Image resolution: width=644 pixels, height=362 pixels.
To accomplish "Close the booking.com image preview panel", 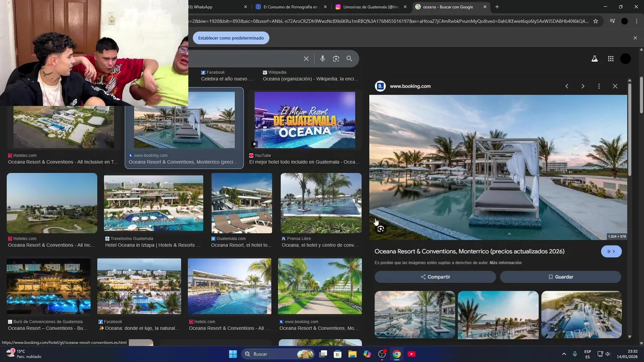I will (x=615, y=86).
